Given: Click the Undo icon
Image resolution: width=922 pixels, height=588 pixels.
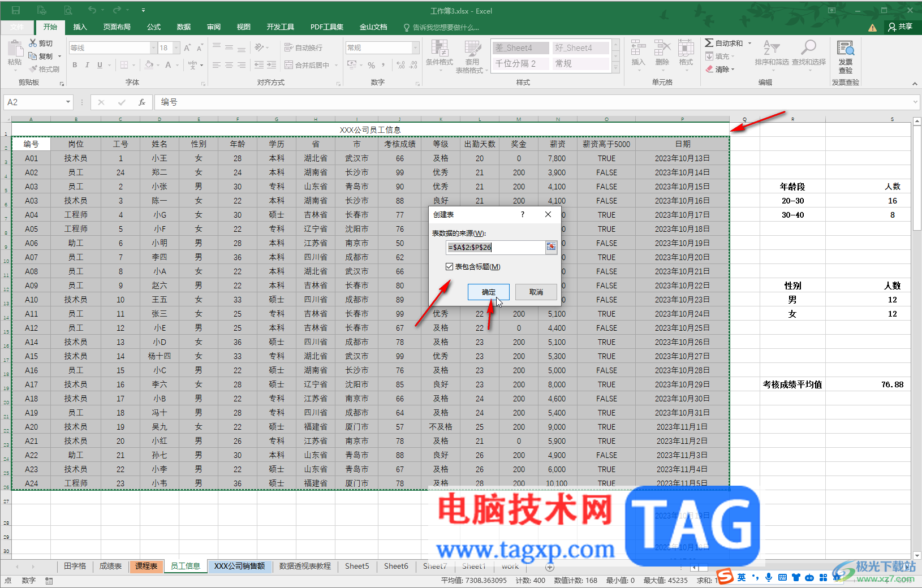Looking at the screenshot, I should click(x=92, y=10).
